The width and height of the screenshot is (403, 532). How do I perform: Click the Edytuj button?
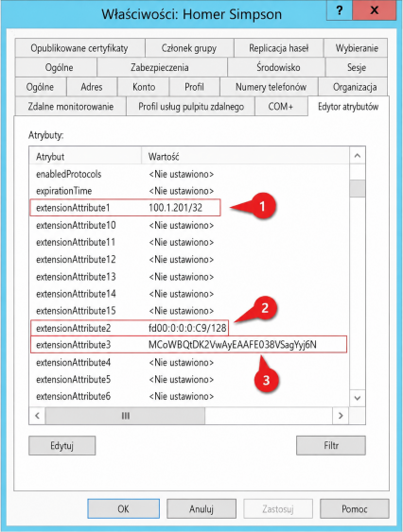click(x=61, y=445)
